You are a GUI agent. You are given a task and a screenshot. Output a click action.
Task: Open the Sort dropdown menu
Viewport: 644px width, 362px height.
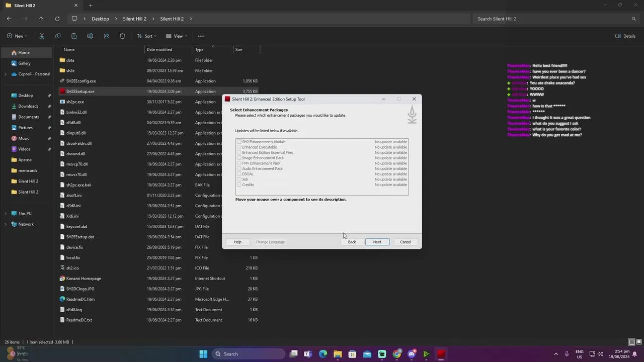click(x=146, y=36)
